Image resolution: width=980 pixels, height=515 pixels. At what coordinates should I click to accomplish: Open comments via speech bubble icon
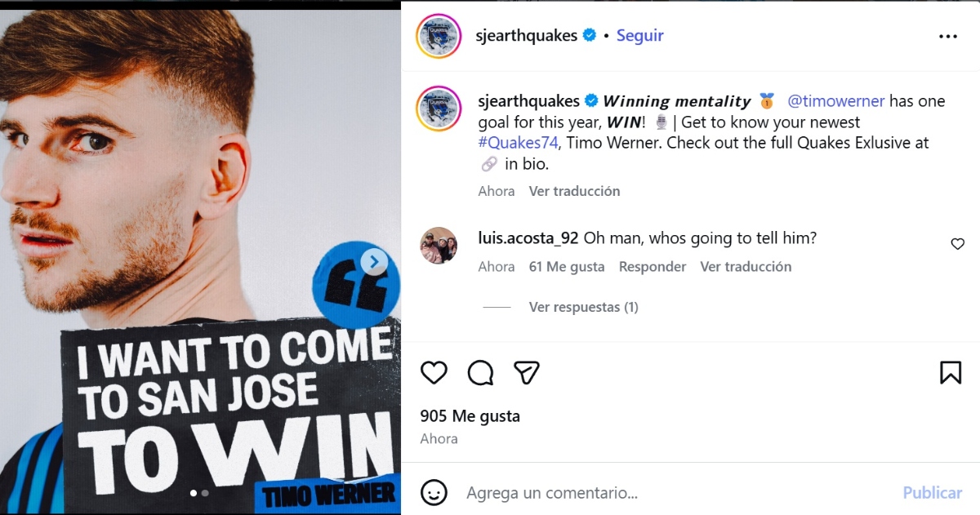(480, 373)
